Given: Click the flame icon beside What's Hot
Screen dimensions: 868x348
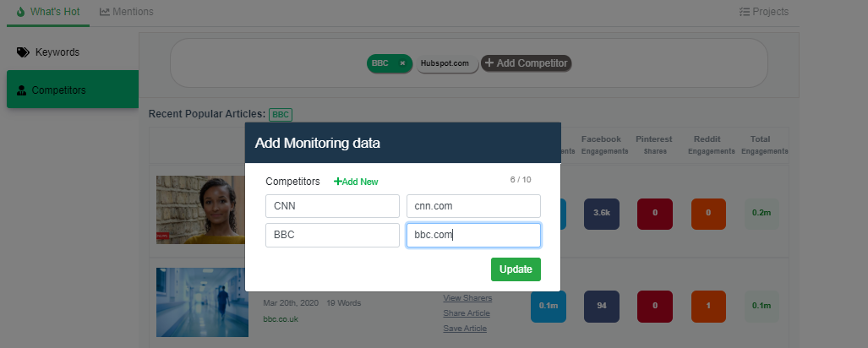Looking at the screenshot, I should (x=21, y=12).
